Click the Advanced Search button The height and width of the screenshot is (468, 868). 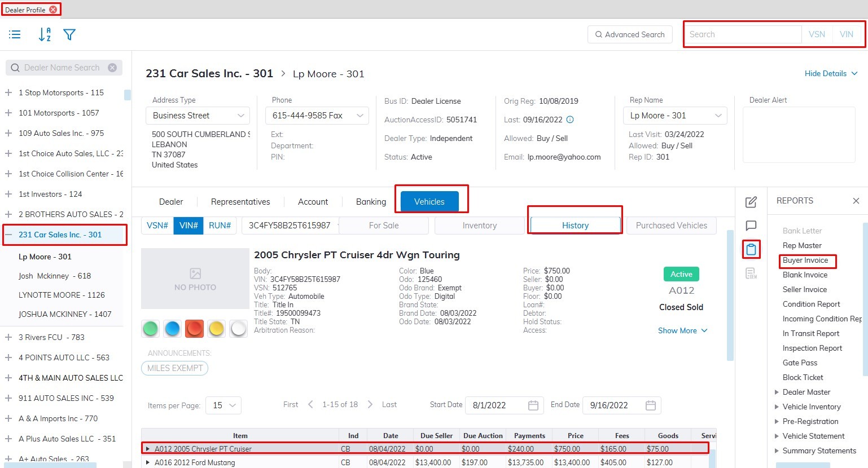(x=630, y=34)
